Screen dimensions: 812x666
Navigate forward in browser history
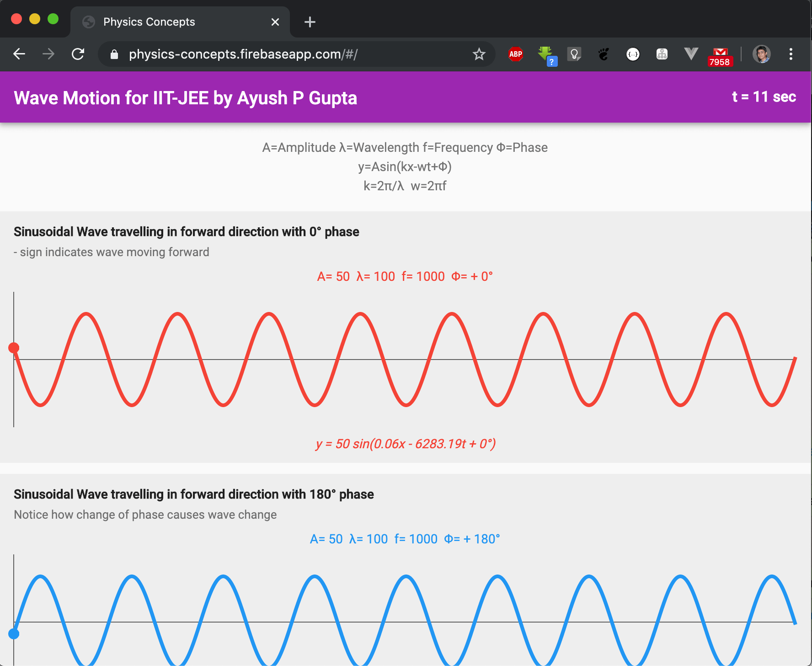[48, 54]
